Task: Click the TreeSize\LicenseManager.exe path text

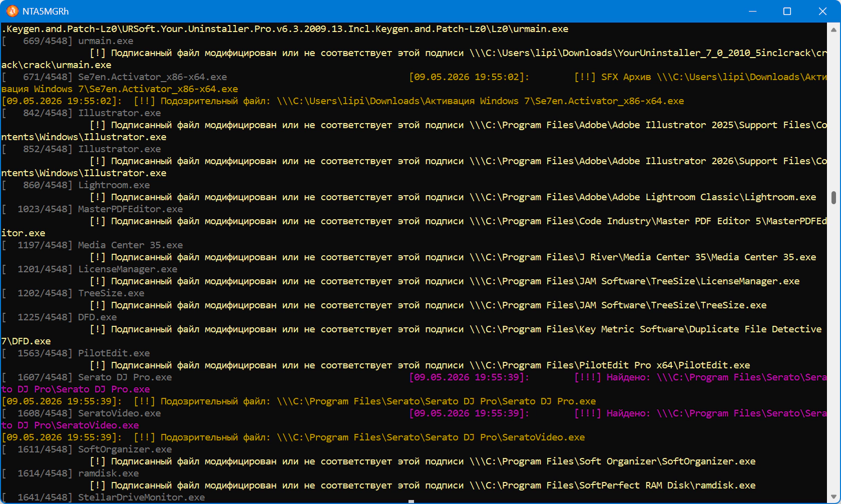Action: click(635, 281)
